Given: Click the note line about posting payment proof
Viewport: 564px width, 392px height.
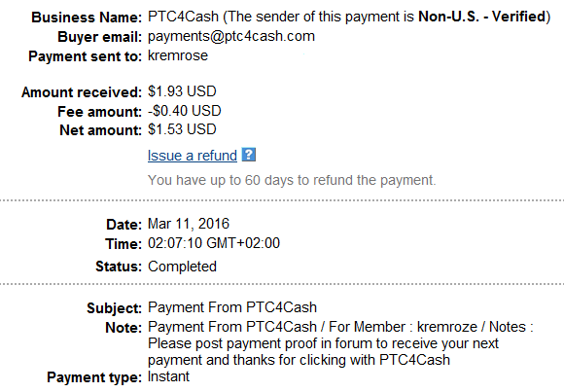Looking at the screenshot, I should (x=323, y=343).
